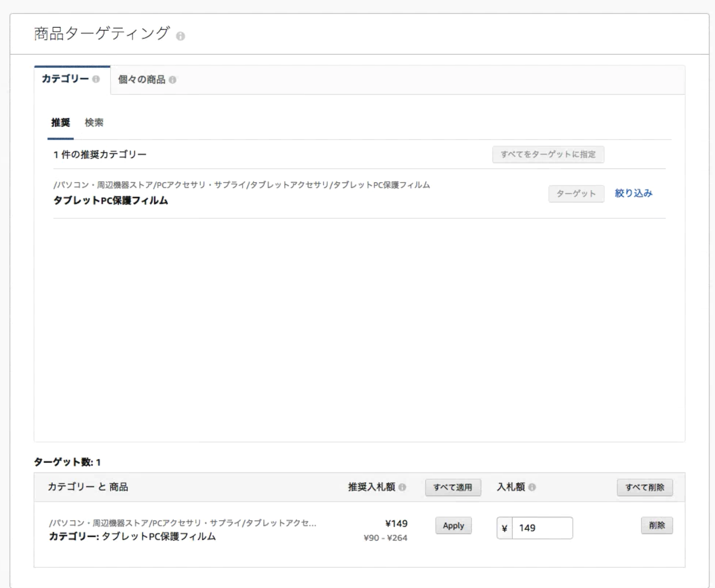
Task: Switch to the 検索 sub-tab
Action: click(x=94, y=122)
